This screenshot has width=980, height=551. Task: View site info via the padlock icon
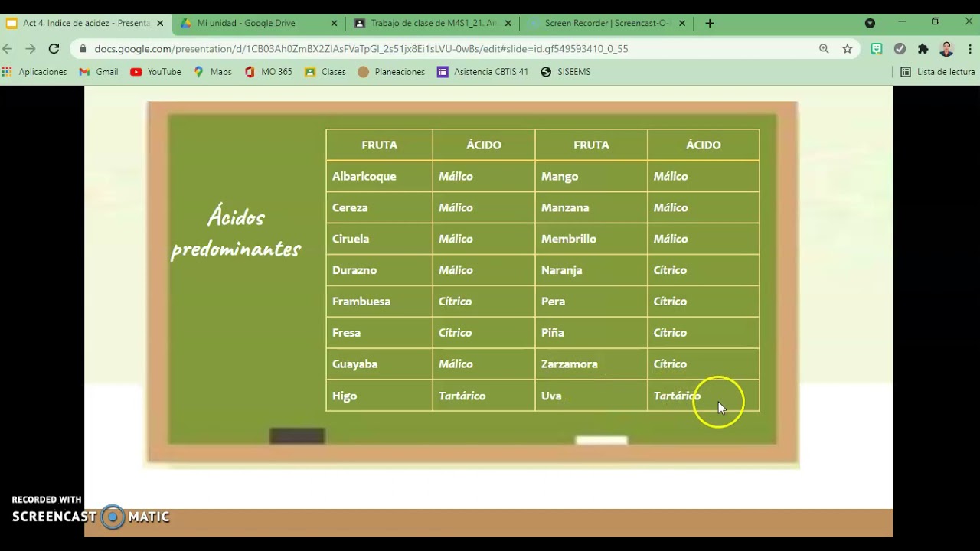click(83, 48)
